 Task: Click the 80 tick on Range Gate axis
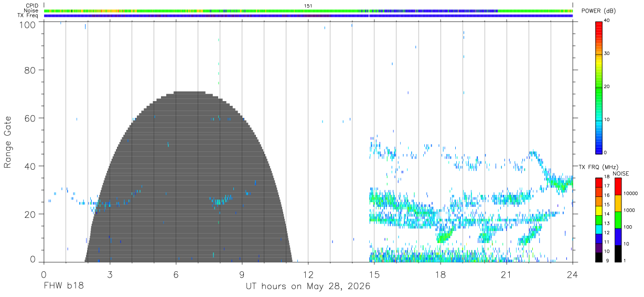click(x=31, y=70)
